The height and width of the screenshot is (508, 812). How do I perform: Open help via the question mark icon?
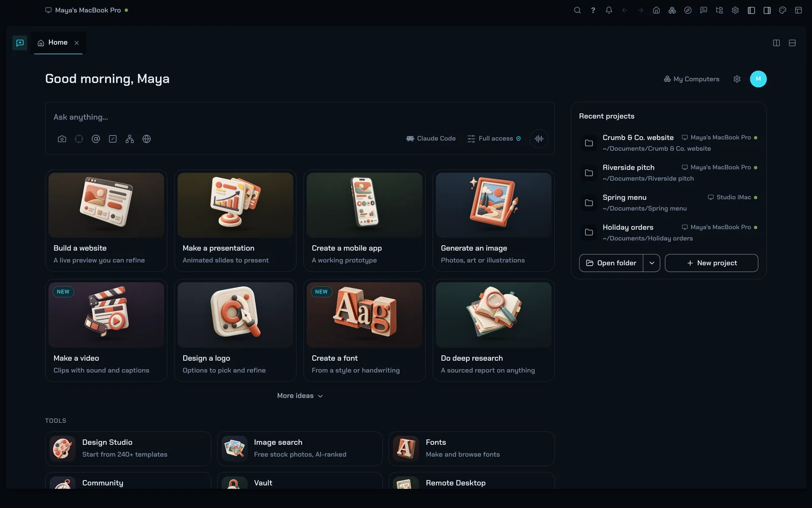point(593,10)
